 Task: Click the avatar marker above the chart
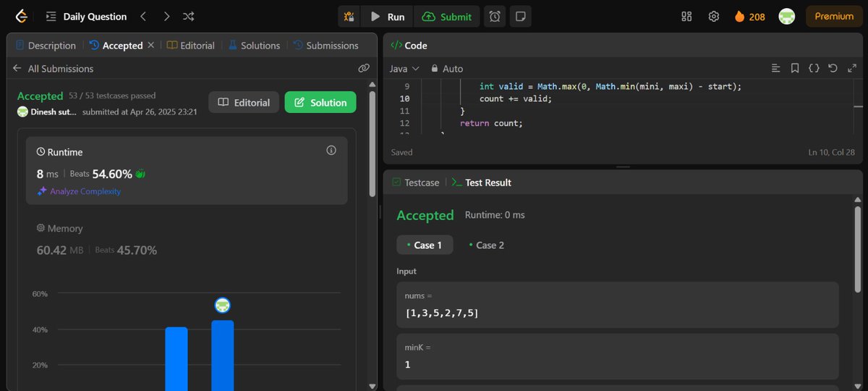click(222, 305)
